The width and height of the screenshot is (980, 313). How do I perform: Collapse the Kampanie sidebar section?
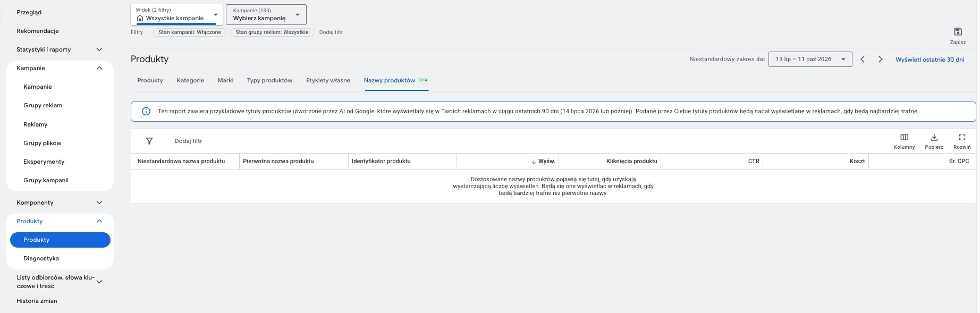pyautogui.click(x=99, y=68)
